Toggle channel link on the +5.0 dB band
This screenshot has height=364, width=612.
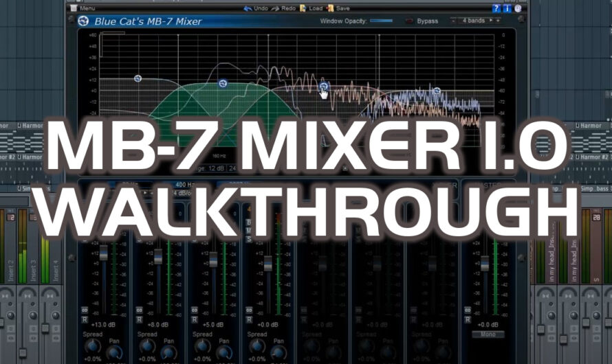click(195, 310)
